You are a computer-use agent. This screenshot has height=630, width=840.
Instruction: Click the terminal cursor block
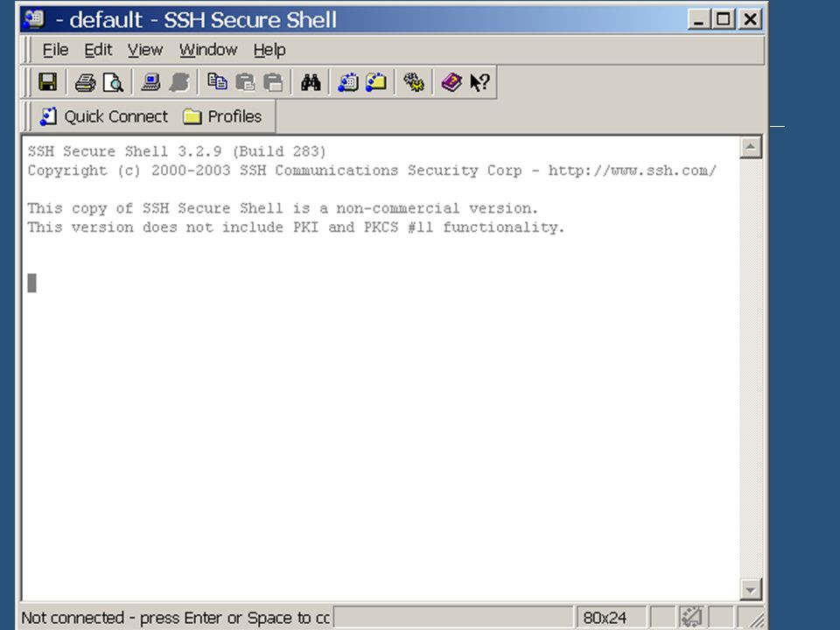pyautogui.click(x=32, y=283)
